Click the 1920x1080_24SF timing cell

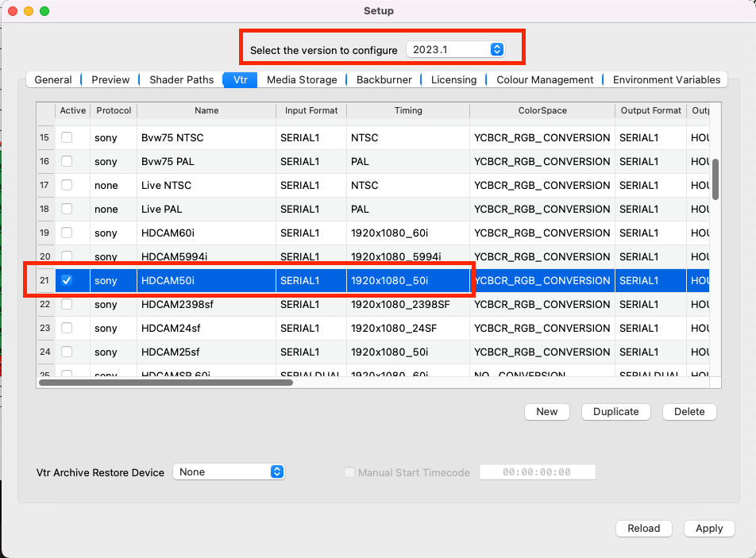408,328
